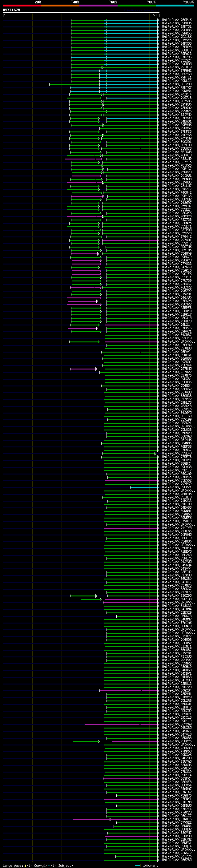Click label UniRef100_B6AQ88
The height and width of the screenshot is (868, 197).
(177, 358)
